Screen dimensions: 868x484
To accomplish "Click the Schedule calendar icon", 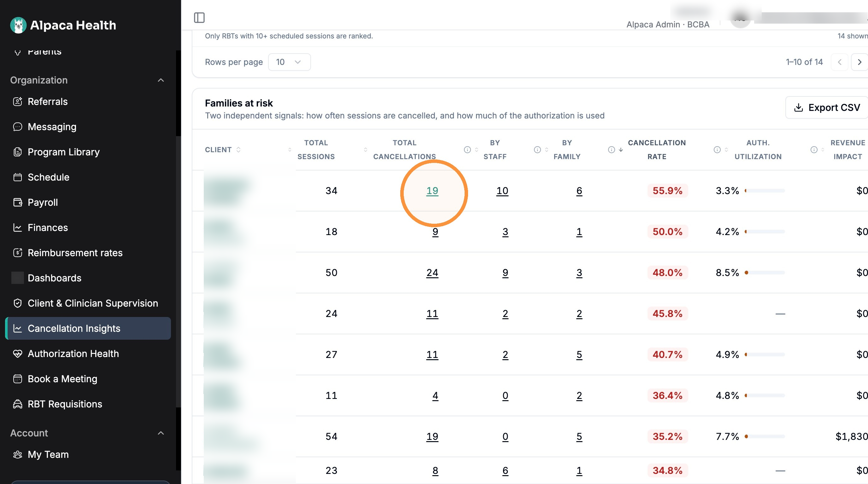I will 18,177.
